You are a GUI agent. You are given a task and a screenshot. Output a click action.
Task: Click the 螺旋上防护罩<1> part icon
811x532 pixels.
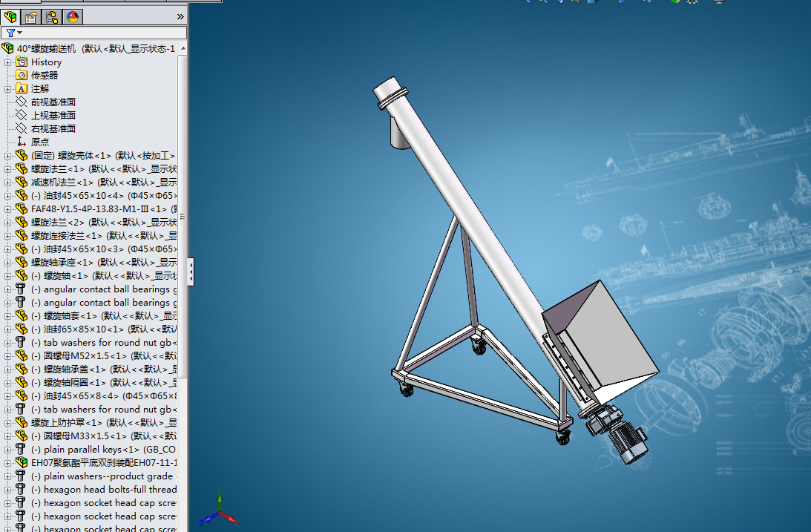22,422
